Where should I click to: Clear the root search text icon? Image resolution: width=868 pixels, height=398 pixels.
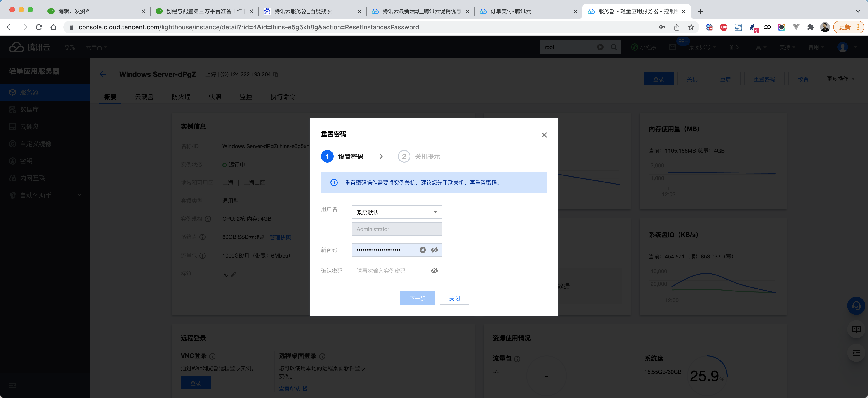click(600, 47)
